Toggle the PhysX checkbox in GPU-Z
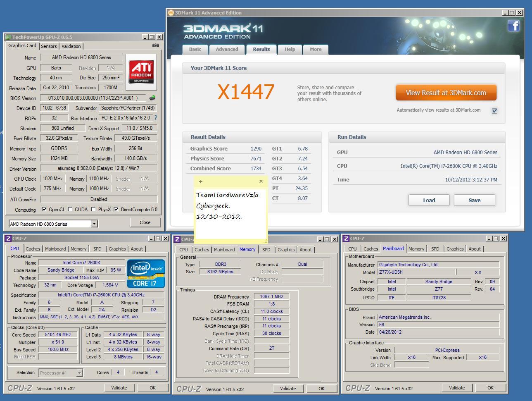 point(93,209)
